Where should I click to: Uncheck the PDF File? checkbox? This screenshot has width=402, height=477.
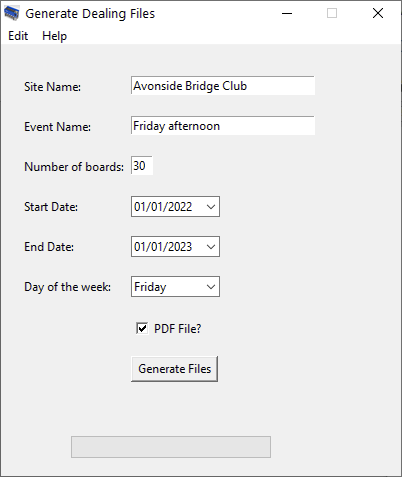click(142, 328)
